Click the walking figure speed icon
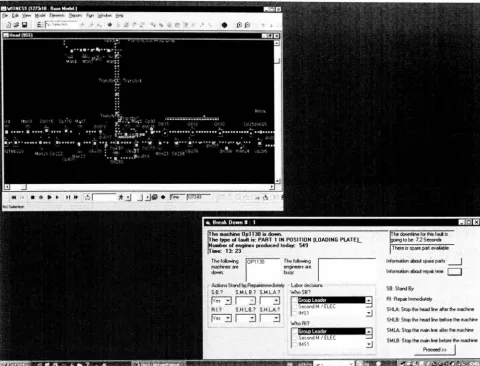Image resolution: width=480 pixels, height=366 pixels. tap(121, 197)
